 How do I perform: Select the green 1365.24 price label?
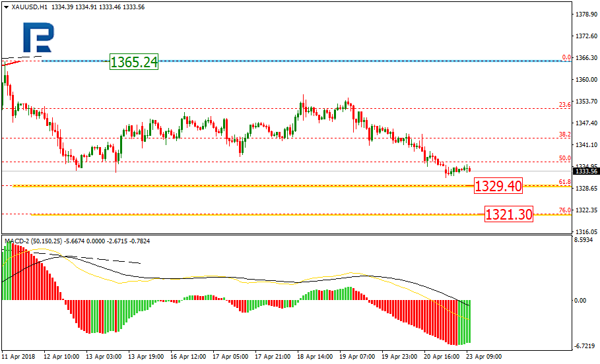134,61
